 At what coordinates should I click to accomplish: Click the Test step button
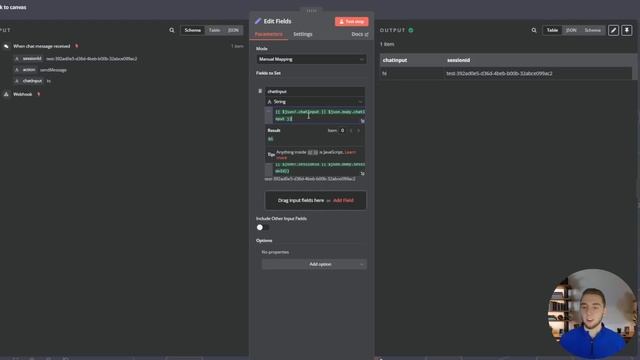tap(351, 22)
